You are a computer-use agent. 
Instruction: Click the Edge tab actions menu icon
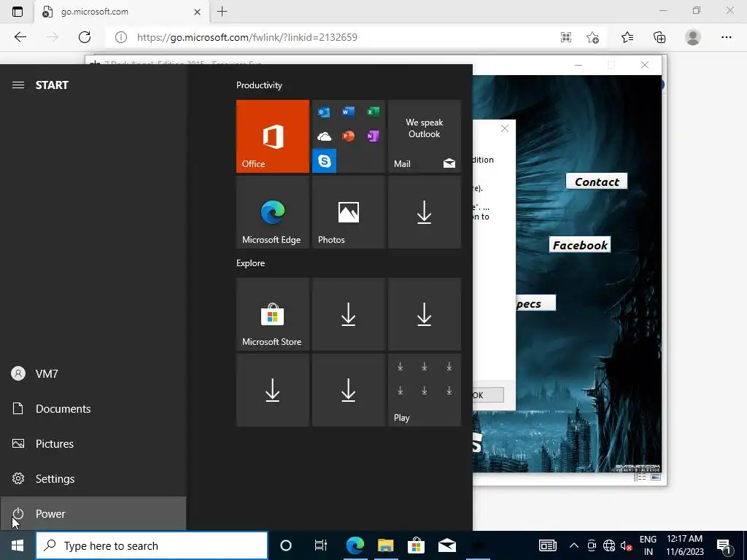(x=18, y=12)
